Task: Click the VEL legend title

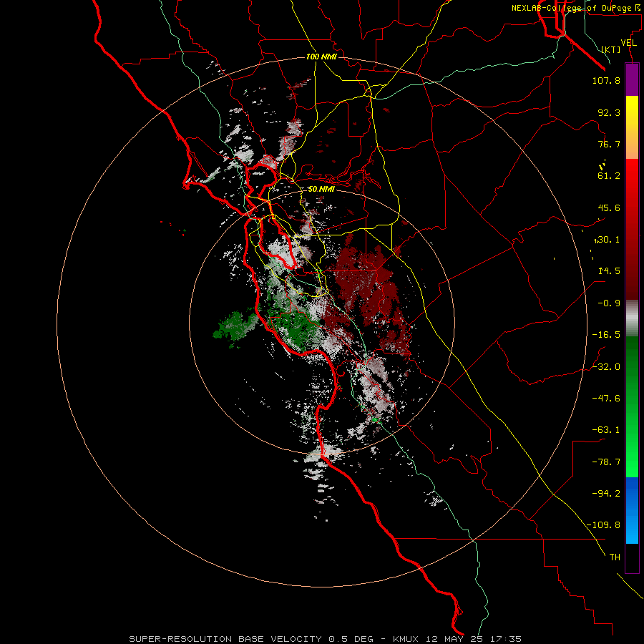Action: [x=628, y=43]
